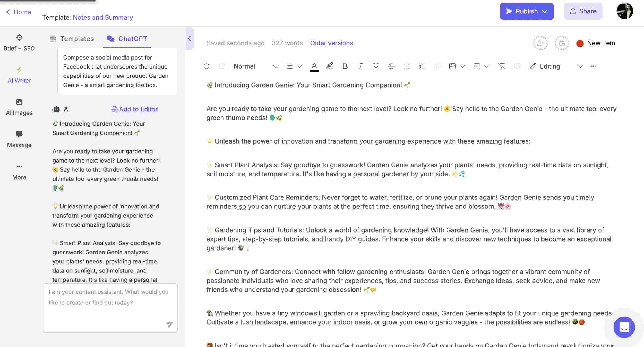
Task: Expand the image insert dropdown arrow
Action: tap(462, 66)
